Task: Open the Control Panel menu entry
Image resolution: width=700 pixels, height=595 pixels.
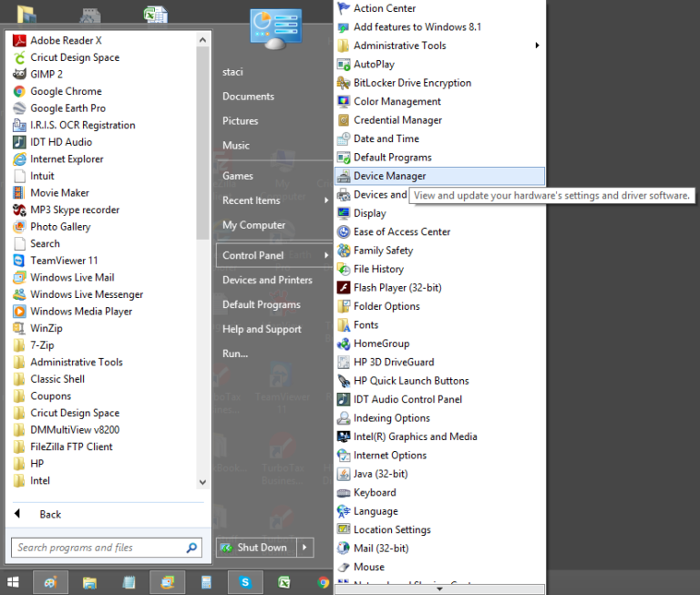Action: pos(253,255)
